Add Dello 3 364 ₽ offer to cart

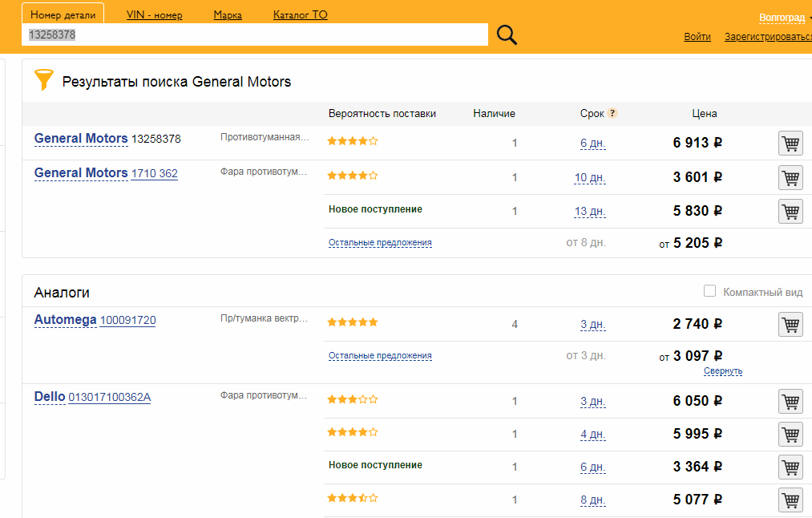pyautogui.click(x=790, y=467)
